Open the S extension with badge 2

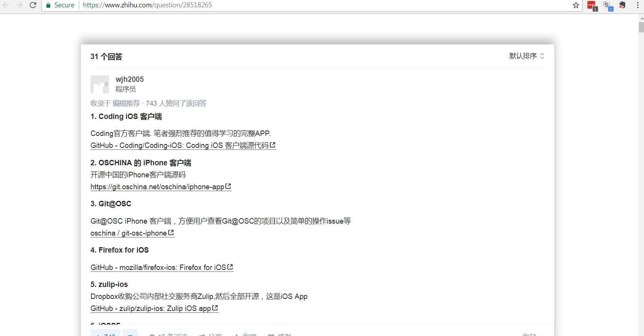[608, 5]
